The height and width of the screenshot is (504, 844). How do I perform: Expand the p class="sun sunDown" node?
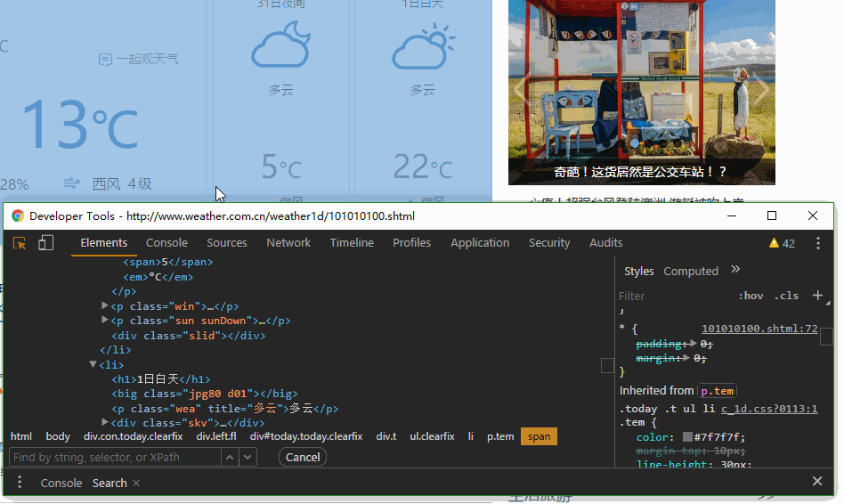click(105, 320)
